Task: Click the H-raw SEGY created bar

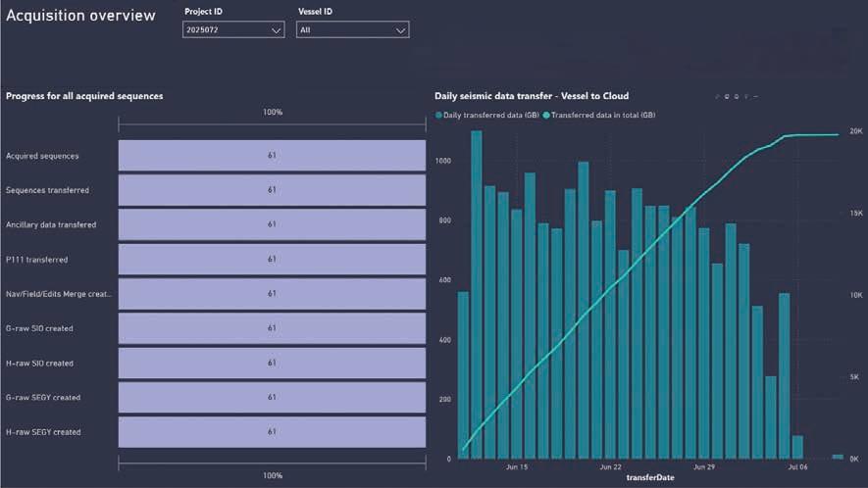Action: pyautogui.click(x=272, y=431)
